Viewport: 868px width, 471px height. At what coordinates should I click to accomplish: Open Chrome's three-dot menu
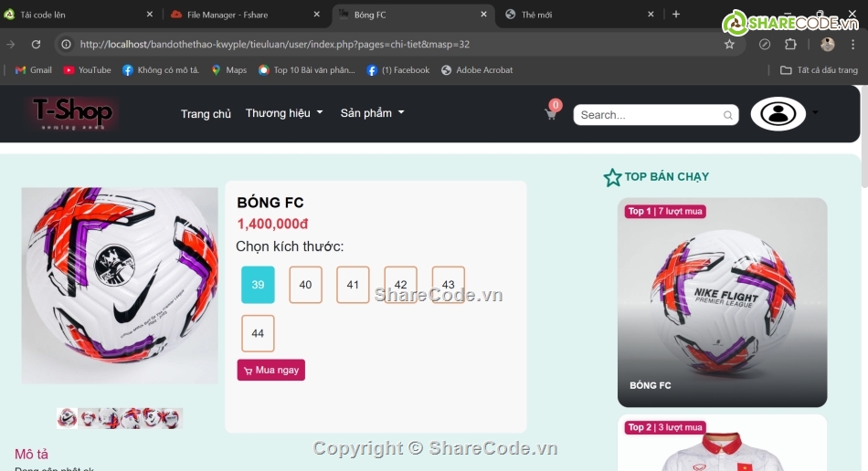(852, 44)
